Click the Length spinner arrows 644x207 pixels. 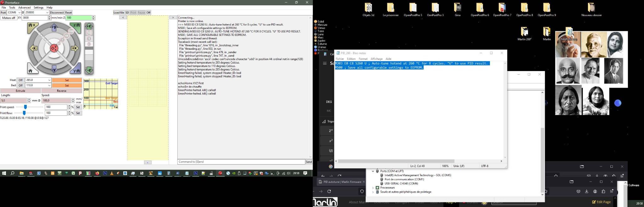29,101
